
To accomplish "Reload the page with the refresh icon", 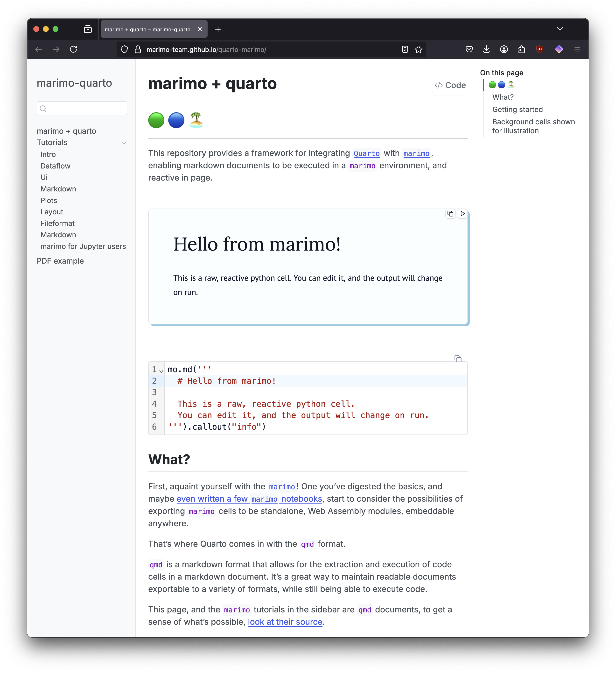I will pyautogui.click(x=73, y=49).
